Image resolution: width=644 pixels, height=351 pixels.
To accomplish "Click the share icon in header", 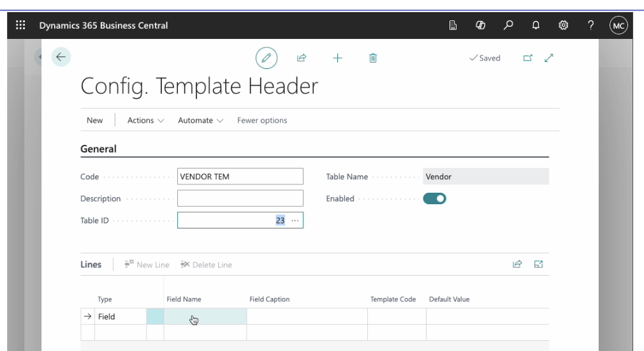I will pyautogui.click(x=302, y=58).
